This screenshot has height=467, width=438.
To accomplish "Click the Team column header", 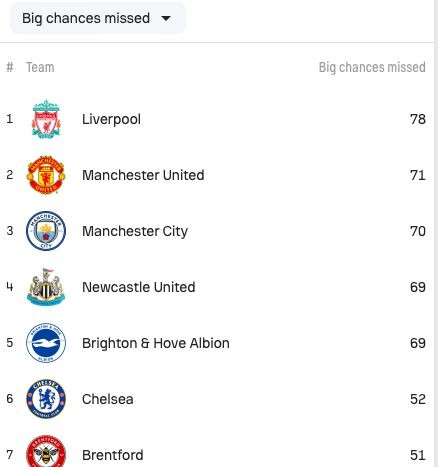I will tap(40, 67).
